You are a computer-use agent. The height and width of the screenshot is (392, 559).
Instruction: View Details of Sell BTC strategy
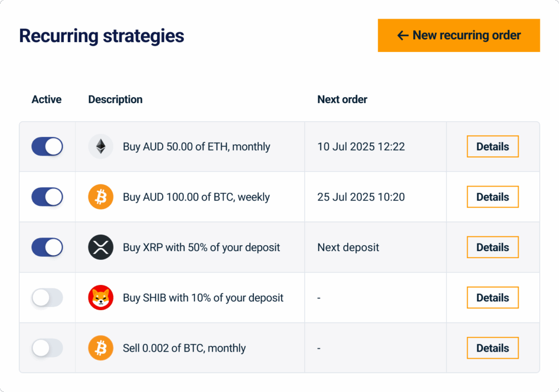click(x=492, y=348)
